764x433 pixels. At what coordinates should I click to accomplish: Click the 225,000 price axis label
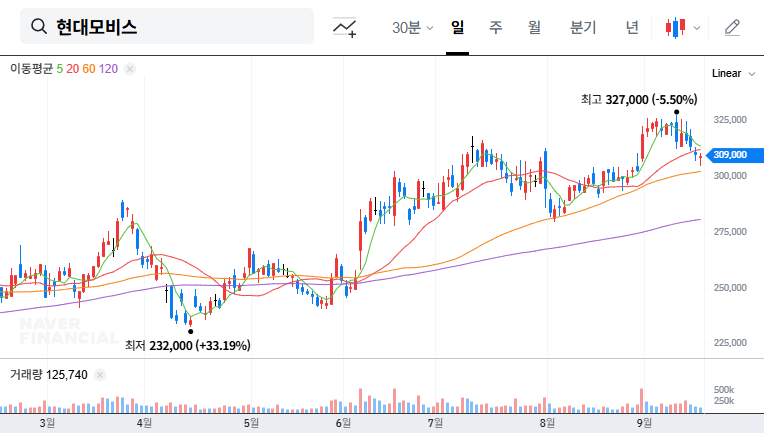coord(730,343)
